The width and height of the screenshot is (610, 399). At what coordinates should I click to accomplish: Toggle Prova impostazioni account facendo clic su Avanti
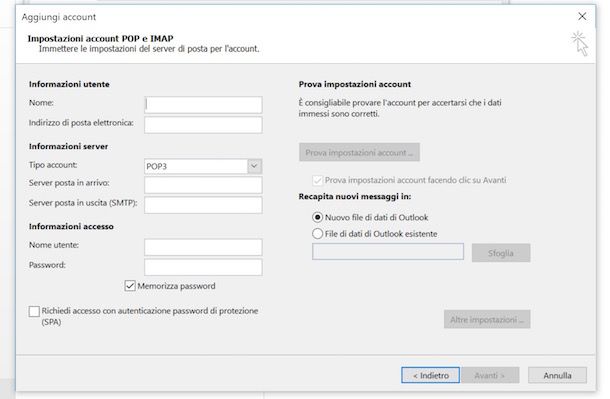[x=317, y=180]
